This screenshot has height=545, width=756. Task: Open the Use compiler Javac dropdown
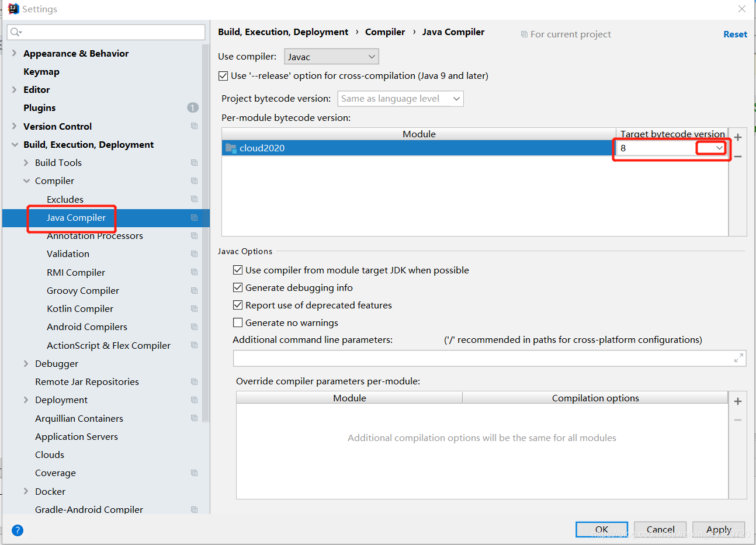pyautogui.click(x=331, y=57)
